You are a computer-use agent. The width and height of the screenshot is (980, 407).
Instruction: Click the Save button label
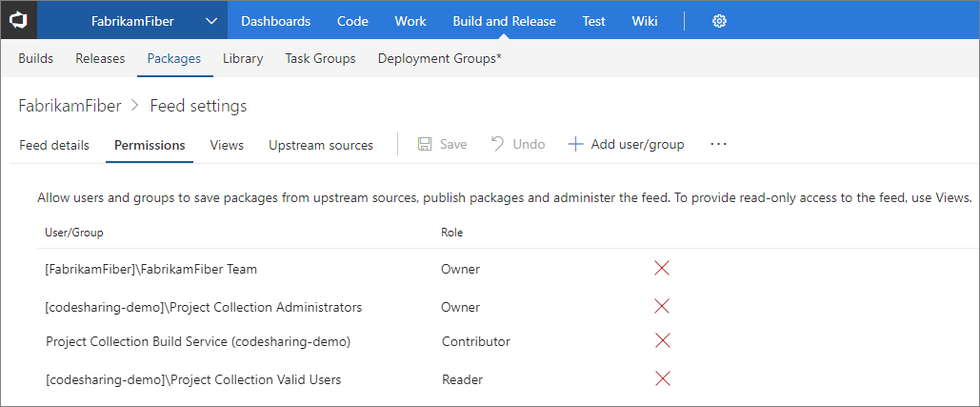coord(453,145)
